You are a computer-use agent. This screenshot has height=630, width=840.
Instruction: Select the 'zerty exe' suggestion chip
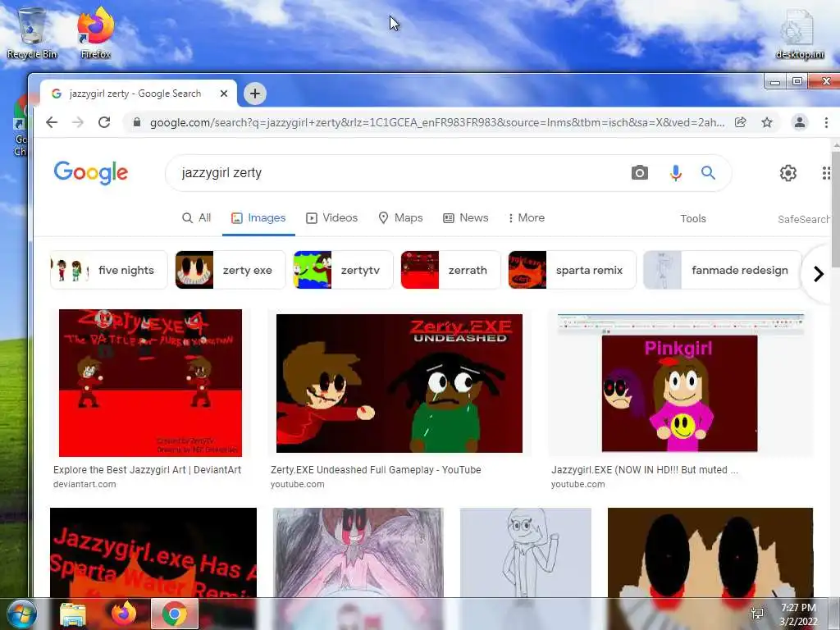tap(231, 270)
